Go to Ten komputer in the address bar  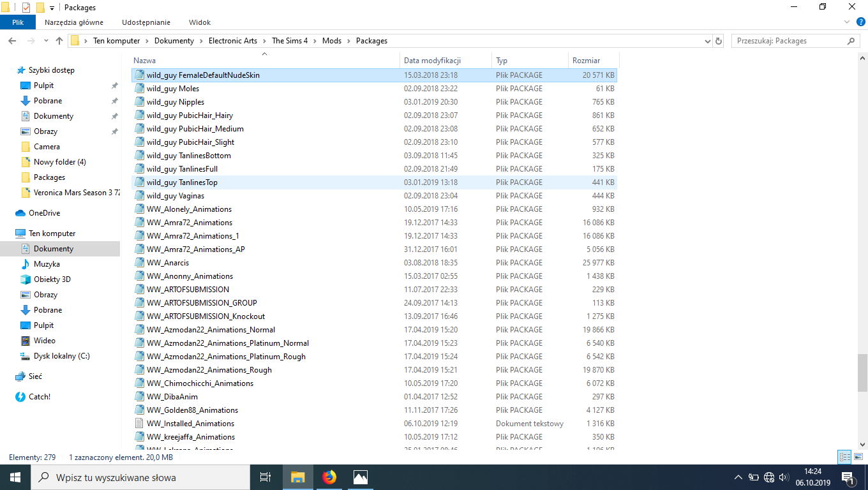[116, 41]
